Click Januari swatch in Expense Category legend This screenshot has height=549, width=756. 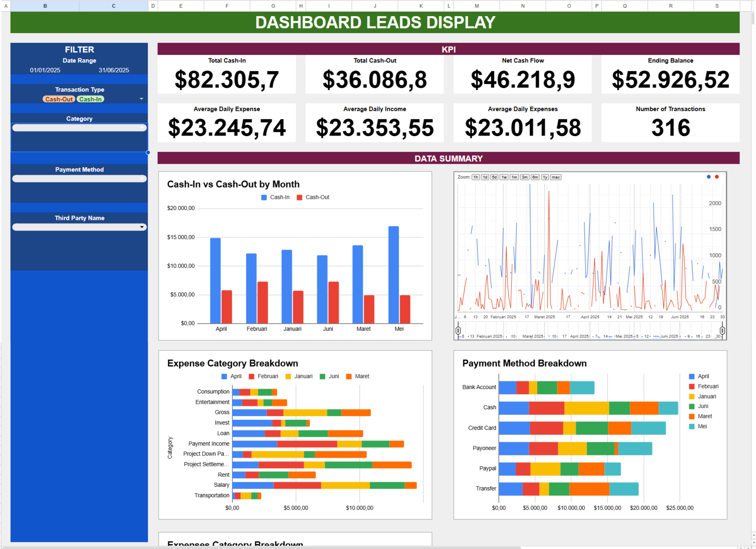(288, 376)
